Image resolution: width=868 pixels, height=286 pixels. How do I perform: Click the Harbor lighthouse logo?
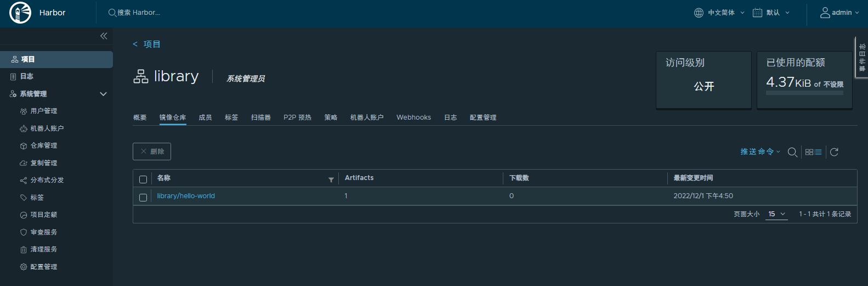[x=20, y=13]
